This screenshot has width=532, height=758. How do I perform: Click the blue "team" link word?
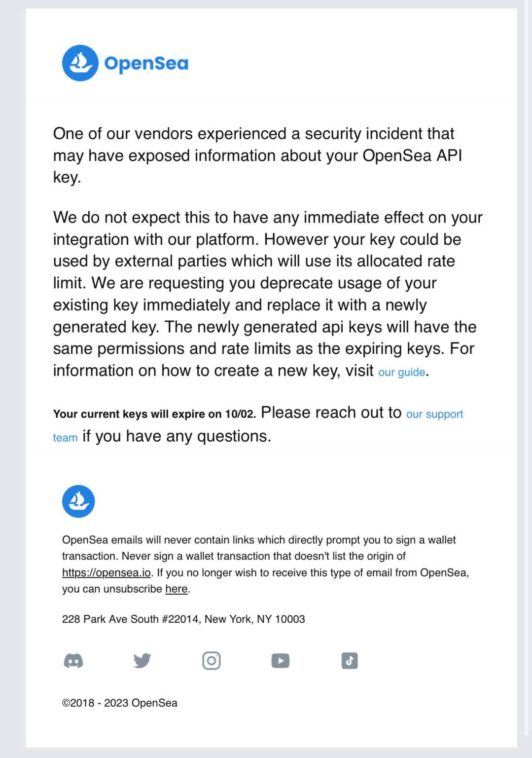pyautogui.click(x=66, y=438)
